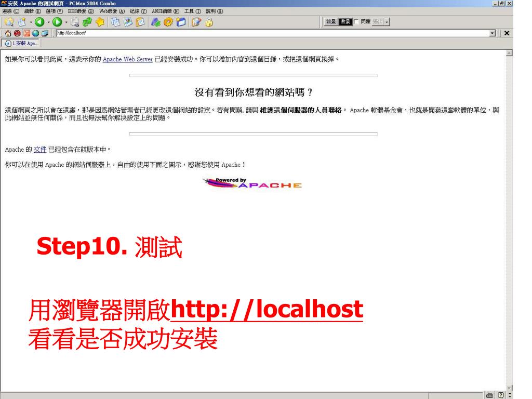Open the 工具 (T) menu
Screen dimensions: 532x399
point(193,11)
